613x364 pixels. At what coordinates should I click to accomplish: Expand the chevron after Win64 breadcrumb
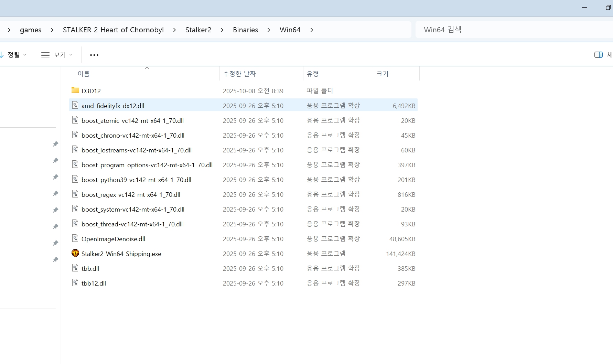(x=311, y=30)
